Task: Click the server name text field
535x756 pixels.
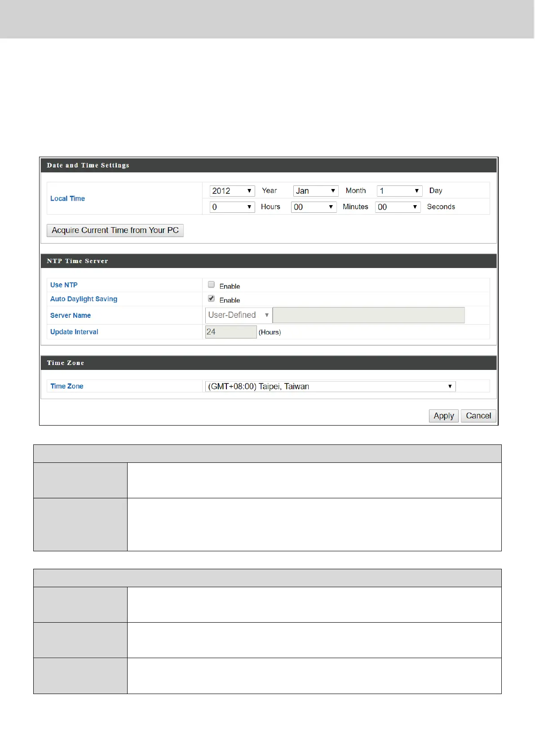Action: coord(369,315)
